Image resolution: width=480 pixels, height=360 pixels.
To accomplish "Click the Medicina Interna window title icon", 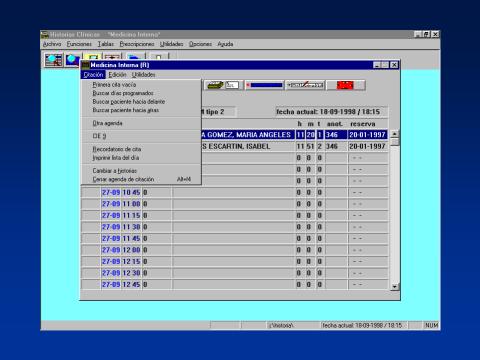I will 86,65.
